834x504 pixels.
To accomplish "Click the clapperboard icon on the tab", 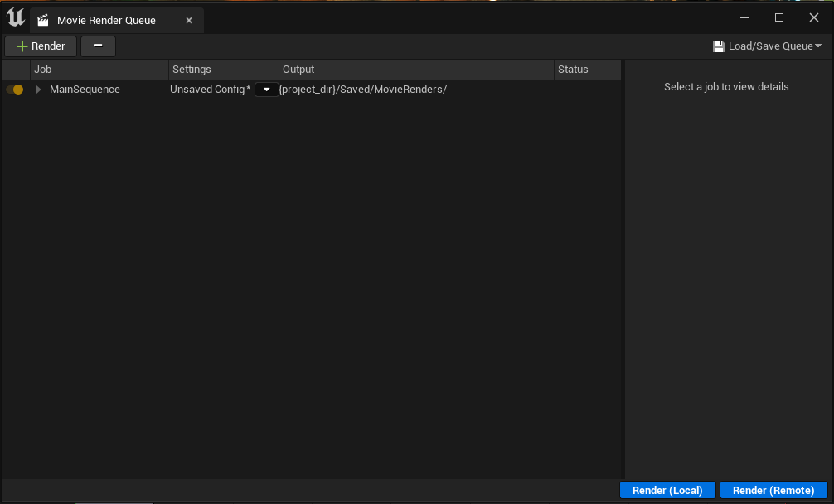I will click(43, 21).
